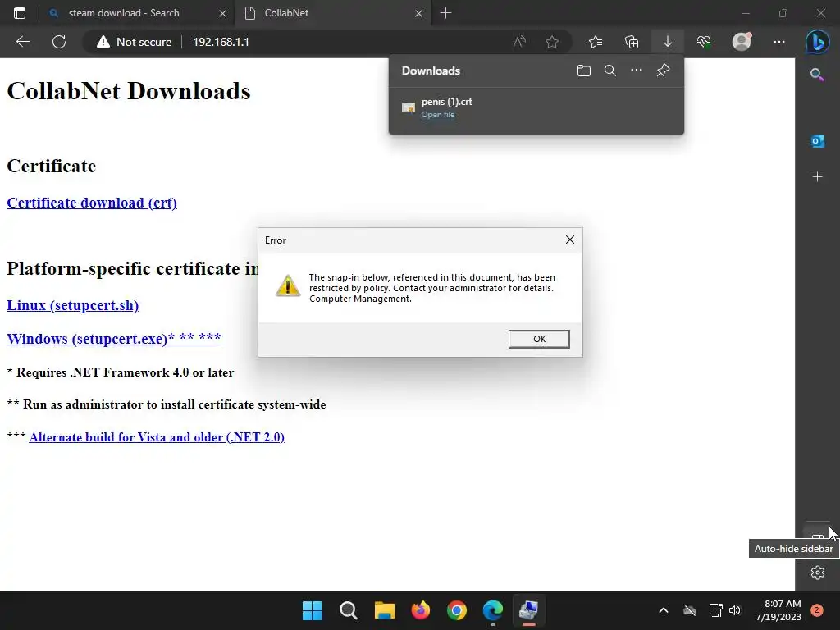
Task: Open Windows (setupcert.exe) link
Action: coord(113,339)
